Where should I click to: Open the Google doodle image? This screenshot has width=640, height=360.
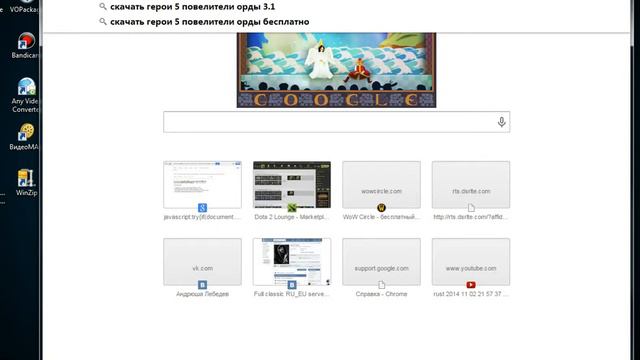(336, 70)
